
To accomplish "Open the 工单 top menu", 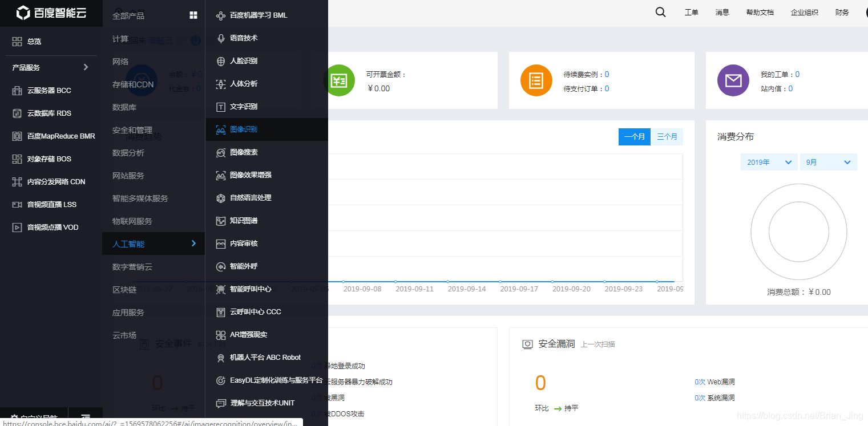I will (691, 13).
